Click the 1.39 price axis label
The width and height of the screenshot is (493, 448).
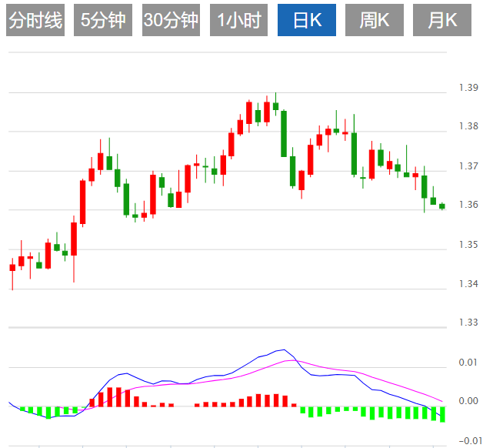(x=468, y=88)
